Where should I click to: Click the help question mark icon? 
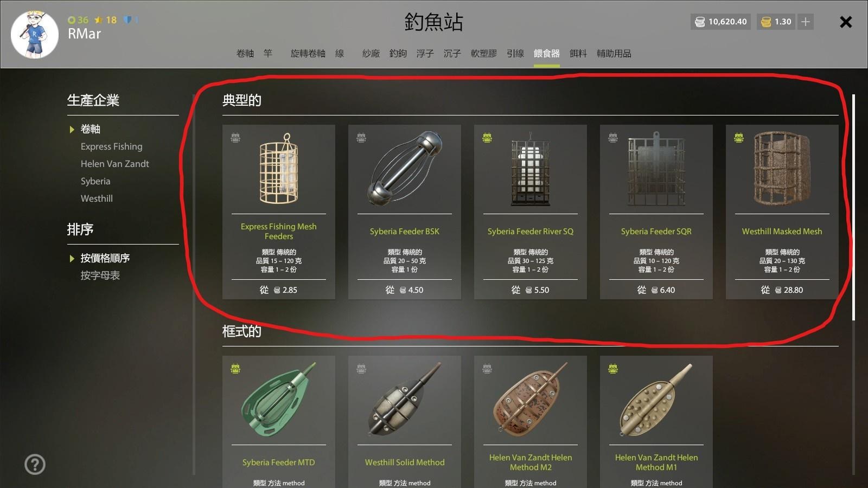pyautogui.click(x=35, y=464)
